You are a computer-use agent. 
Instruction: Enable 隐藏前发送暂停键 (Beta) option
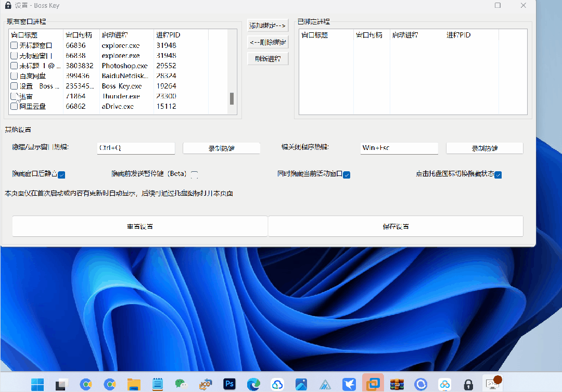coord(194,174)
